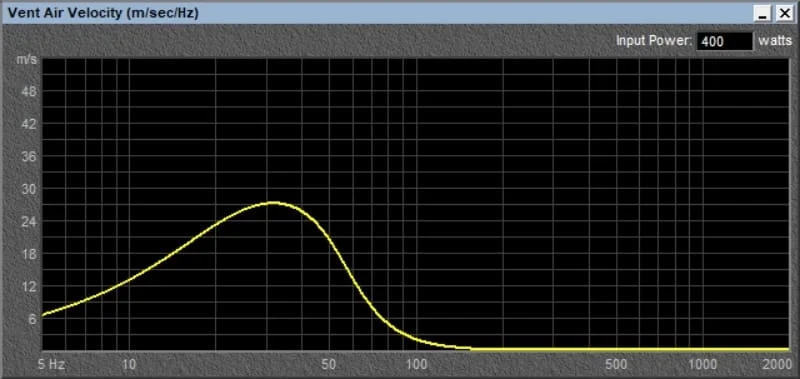Viewport: 800px width, 379px height.
Task: Click the Input Power value field
Action: point(725,41)
